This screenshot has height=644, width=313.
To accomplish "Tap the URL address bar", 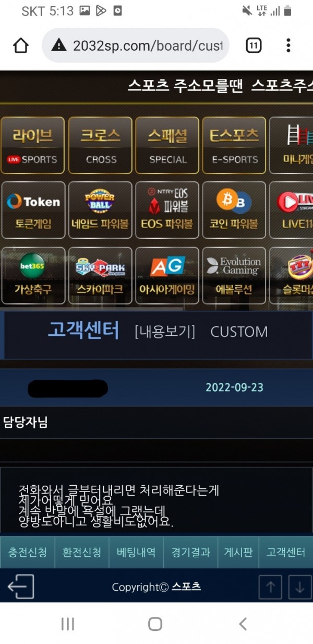I will coord(136,46).
